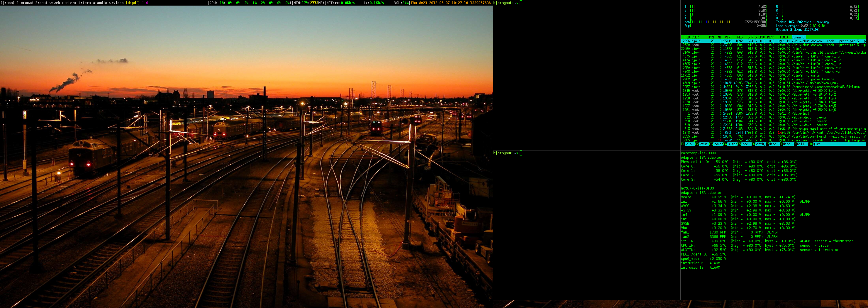Screen dimensions: 868x308
Task: Sort htop by TIME+ column header
Action: pyautogui.click(x=784, y=37)
